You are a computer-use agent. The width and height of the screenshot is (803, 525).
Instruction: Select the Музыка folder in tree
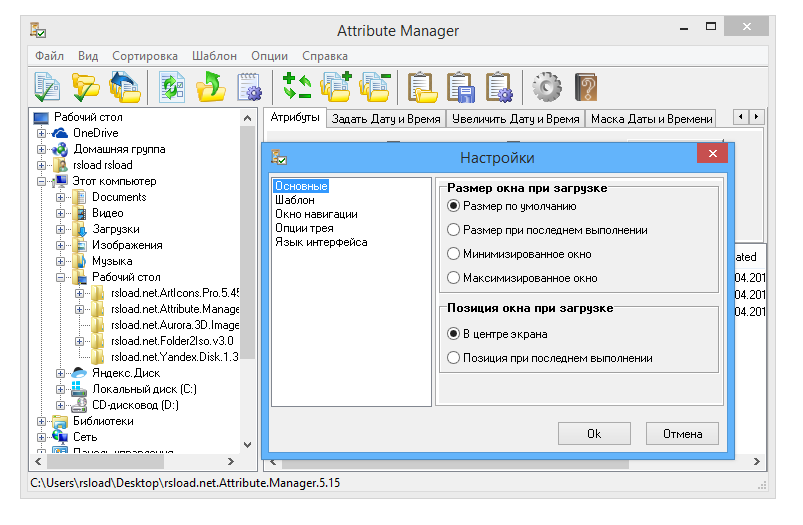pyautogui.click(x=112, y=261)
